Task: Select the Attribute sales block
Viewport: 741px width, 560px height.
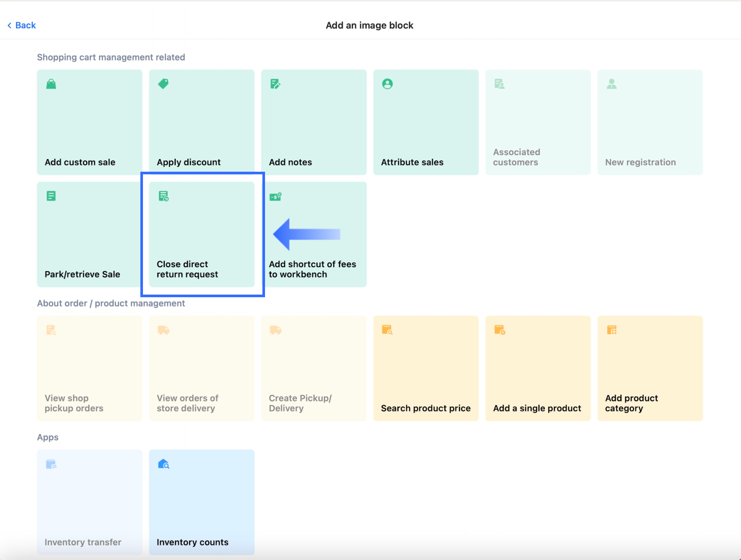Action: [x=426, y=122]
